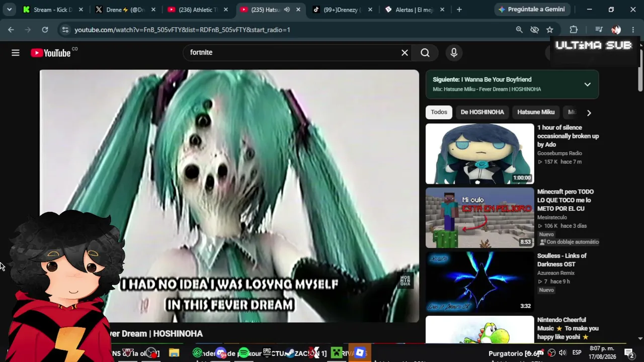
Task: Open Spotify from the taskbar
Action: pos(244,353)
